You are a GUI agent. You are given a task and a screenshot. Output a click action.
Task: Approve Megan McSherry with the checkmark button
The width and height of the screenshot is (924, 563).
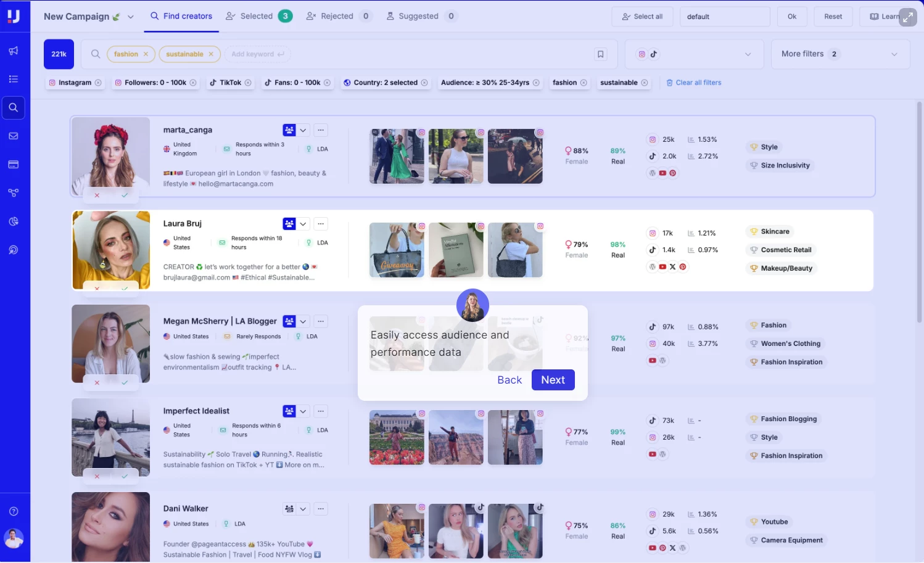point(125,383)
